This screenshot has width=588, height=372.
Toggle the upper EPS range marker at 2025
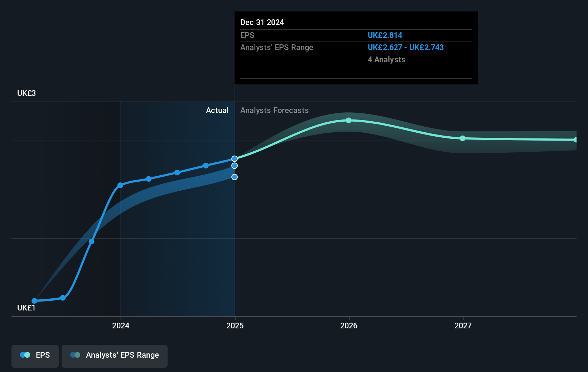click(x=235, y=165)
